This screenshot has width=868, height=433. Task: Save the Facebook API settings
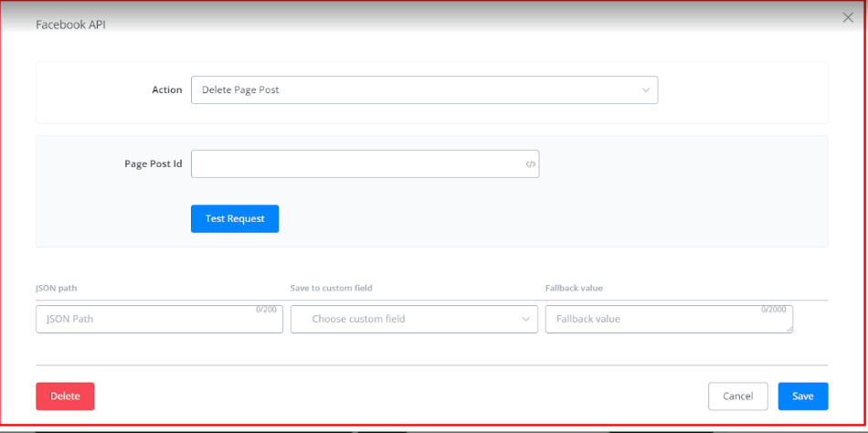point(802,396)
